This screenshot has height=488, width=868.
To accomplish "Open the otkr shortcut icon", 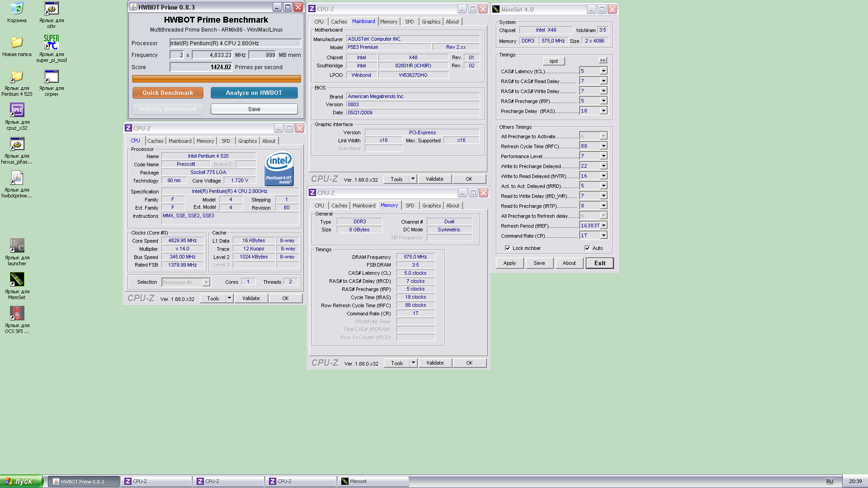I will 52,8.
